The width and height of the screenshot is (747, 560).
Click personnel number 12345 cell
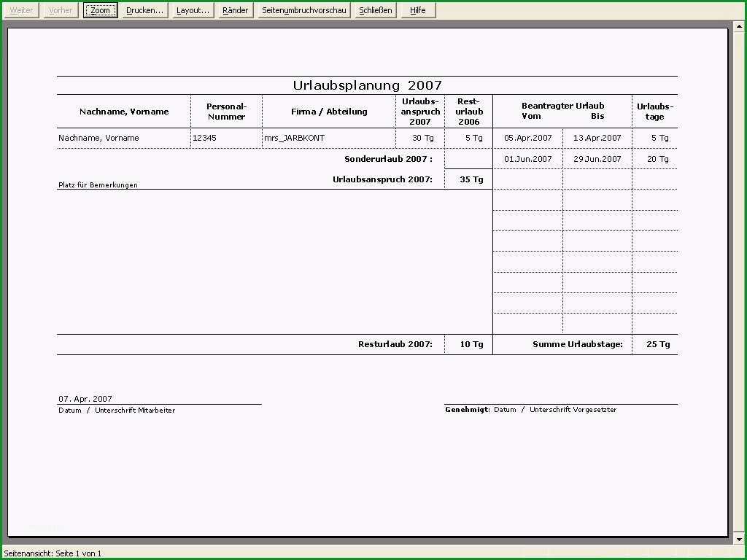click(x=226, y=138)
